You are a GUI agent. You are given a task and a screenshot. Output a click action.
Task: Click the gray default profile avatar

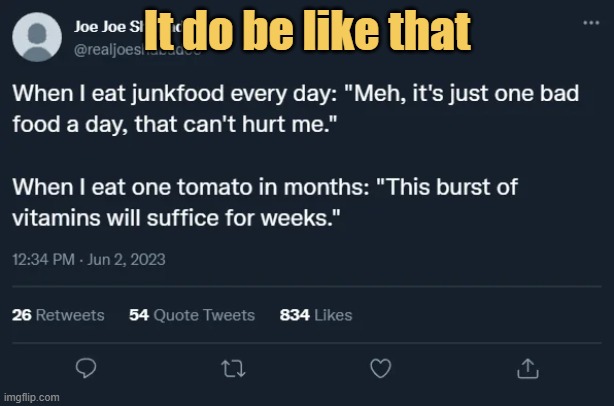[37, 37]
